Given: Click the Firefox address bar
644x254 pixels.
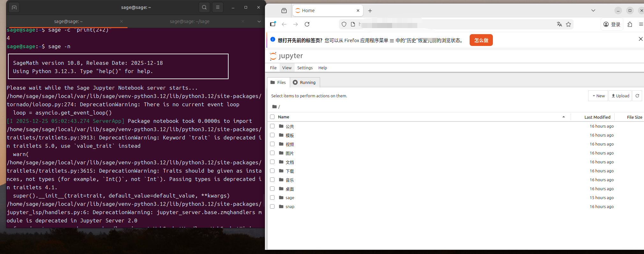Looking at the screenshot, I should coord(456,24).
